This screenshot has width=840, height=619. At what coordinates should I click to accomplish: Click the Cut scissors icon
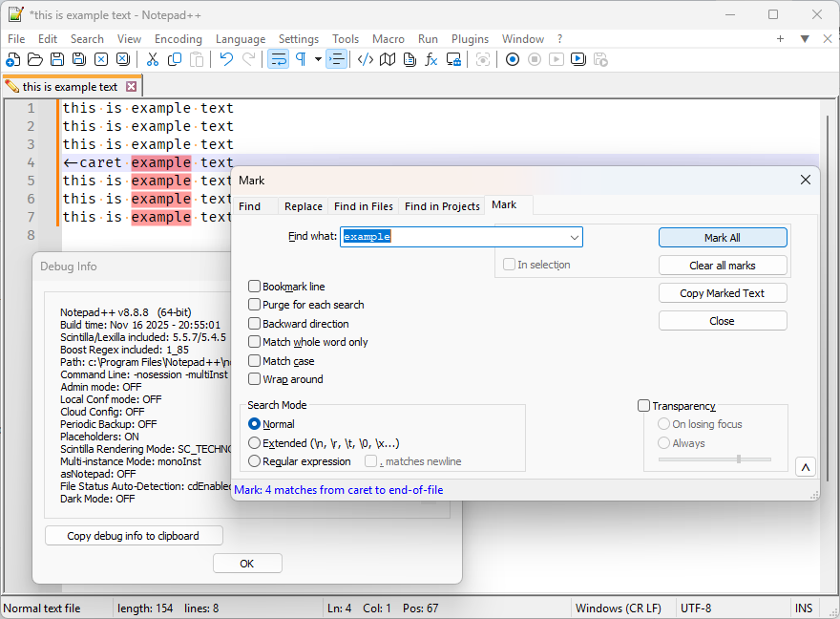click(152, 59)
